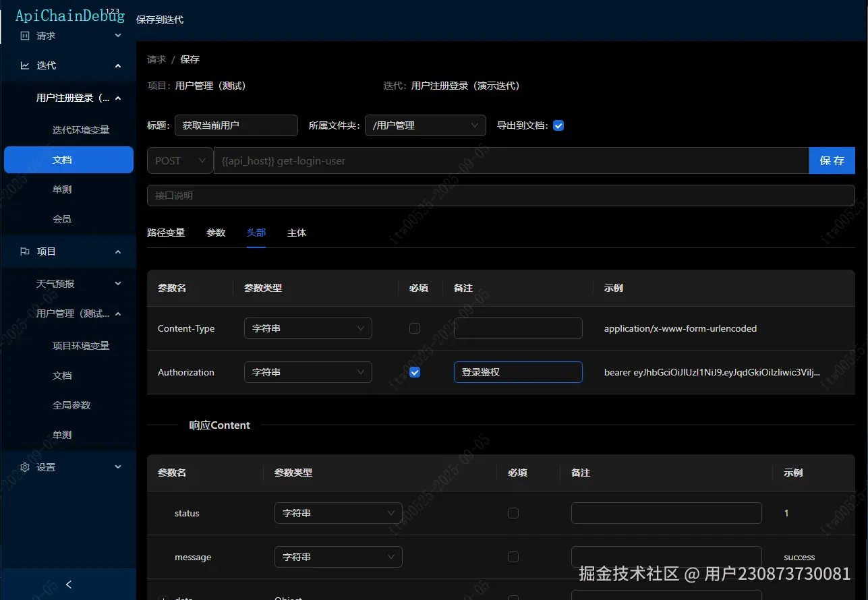Expand the 设置 menu chevron

118,467
